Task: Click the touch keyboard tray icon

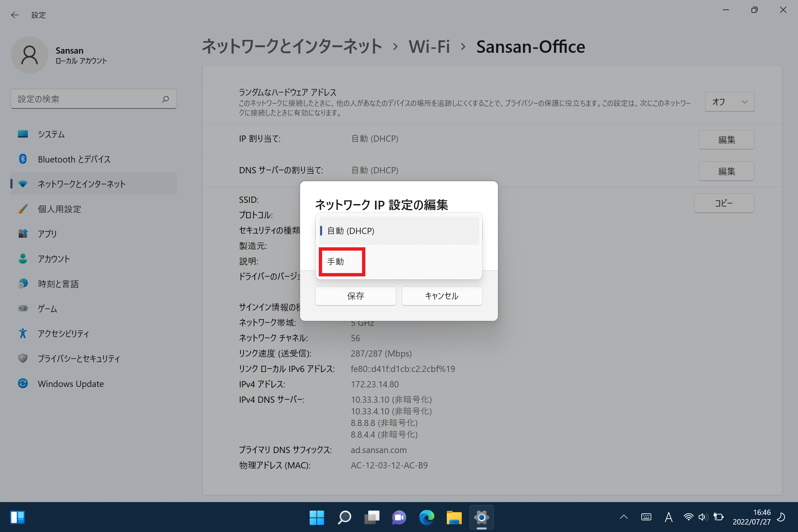Action: 646,517
